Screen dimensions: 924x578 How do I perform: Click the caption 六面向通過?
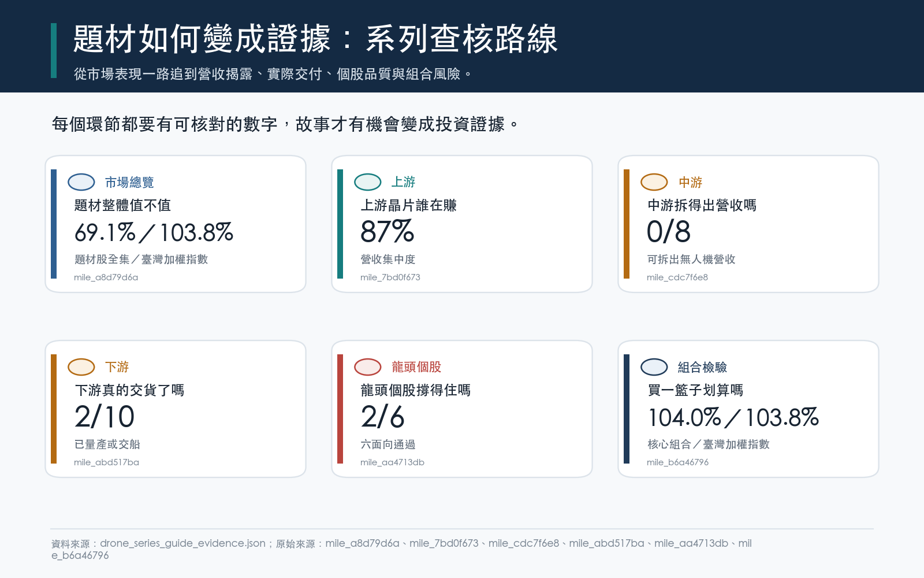point(388,444)
